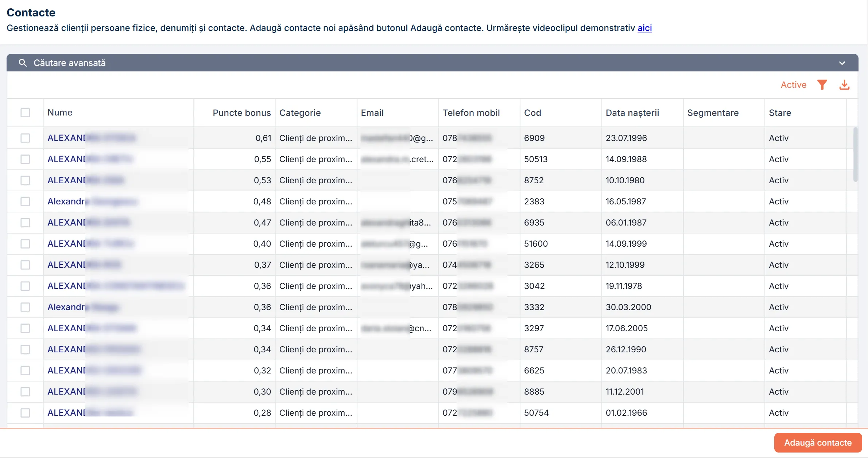Select checkbox for row with code 3265
Viewport: 868px width, 458px height.
[x=25, y=265]
